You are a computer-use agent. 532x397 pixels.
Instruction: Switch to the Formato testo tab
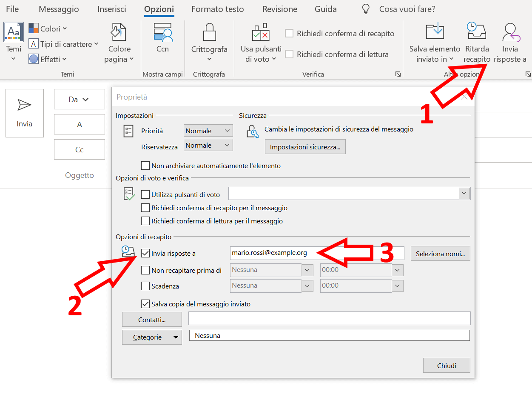218,9
